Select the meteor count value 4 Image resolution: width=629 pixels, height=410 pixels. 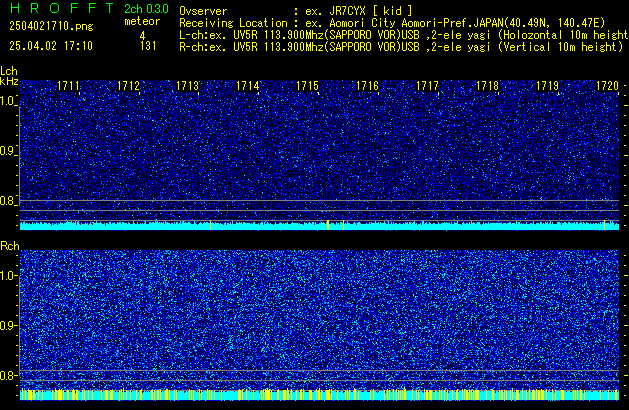coord(142,36)
